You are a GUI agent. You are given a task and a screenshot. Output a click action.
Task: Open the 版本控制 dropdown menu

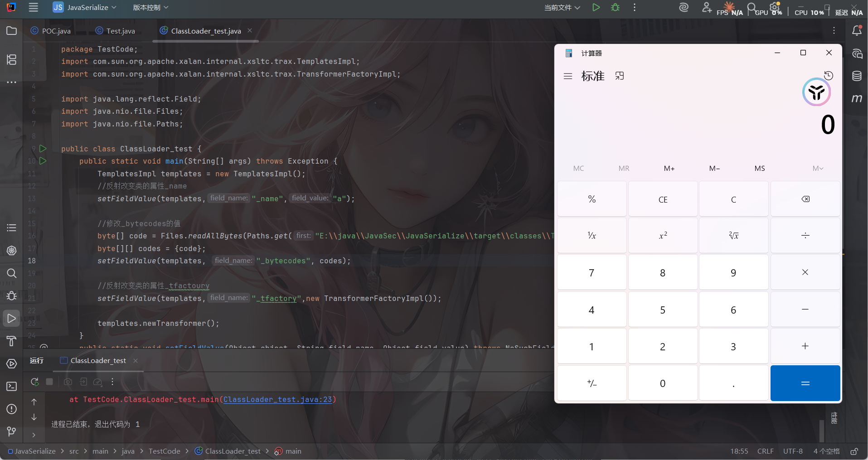click(x=150, y=8)
